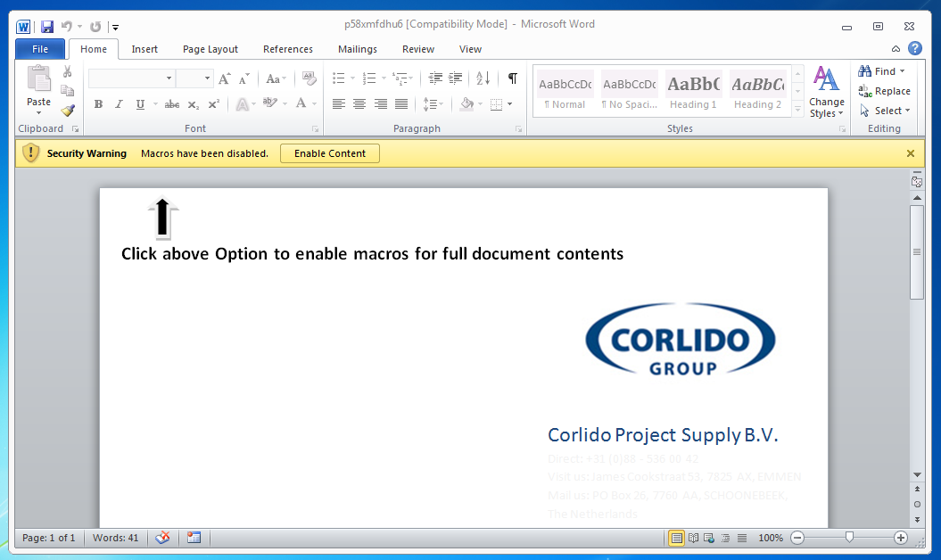
Task: Expand the Styles gallery more arrow
Action: [797, 110]
